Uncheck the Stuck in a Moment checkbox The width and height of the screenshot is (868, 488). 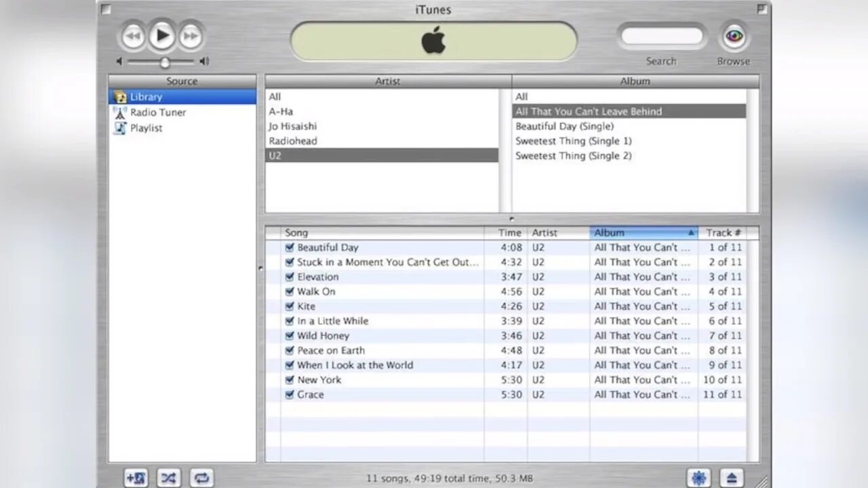click(x=290, y=262)
